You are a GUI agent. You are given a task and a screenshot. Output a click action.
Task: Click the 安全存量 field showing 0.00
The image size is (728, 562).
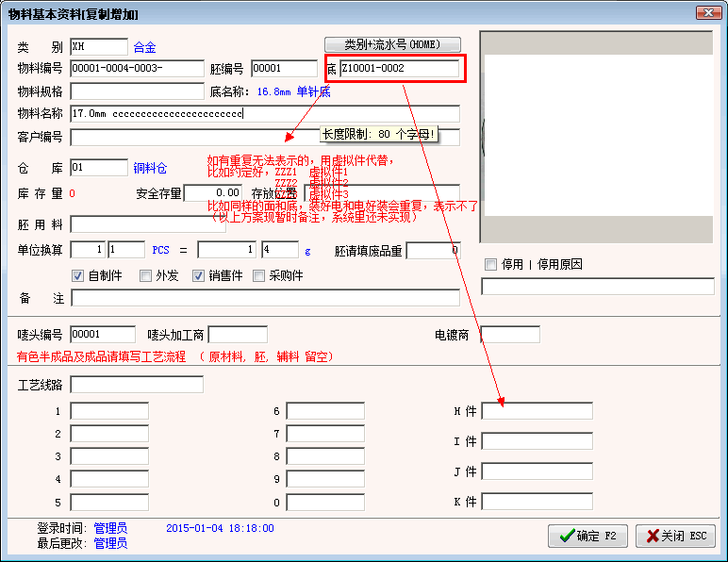point(213,193)
